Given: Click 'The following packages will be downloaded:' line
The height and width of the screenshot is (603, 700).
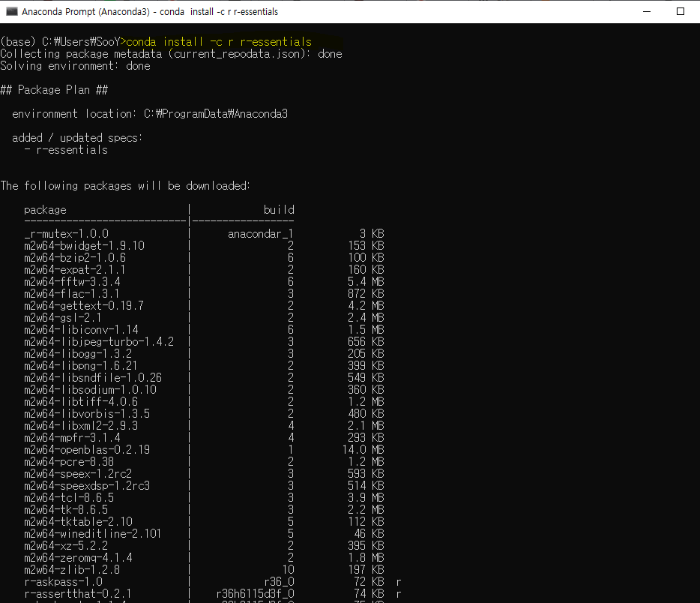Looking at the screenshot, I should pos(125,186).
